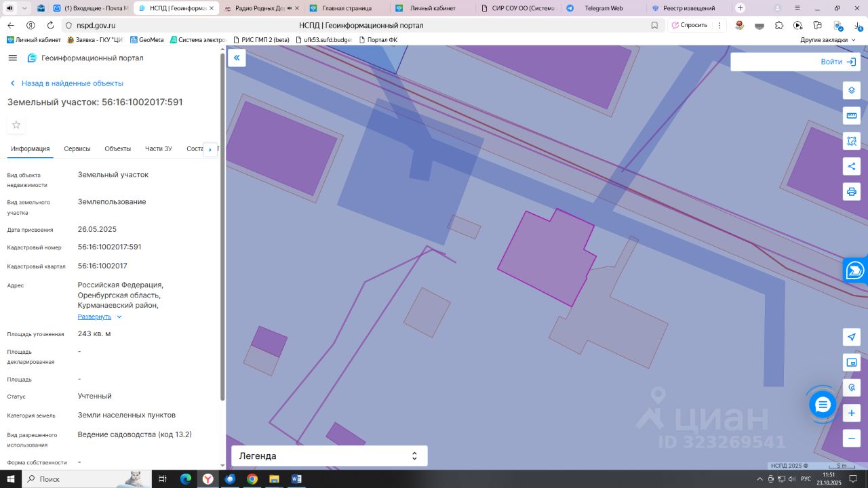This screenshot has height=488, width=868.
Task: Print the map
Action: pos(852,192)
